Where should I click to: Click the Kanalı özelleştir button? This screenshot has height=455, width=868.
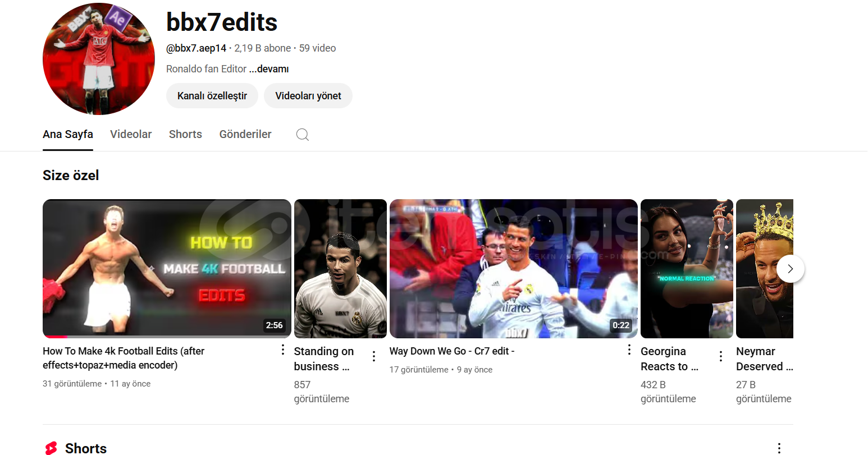[x=212, y=96]
